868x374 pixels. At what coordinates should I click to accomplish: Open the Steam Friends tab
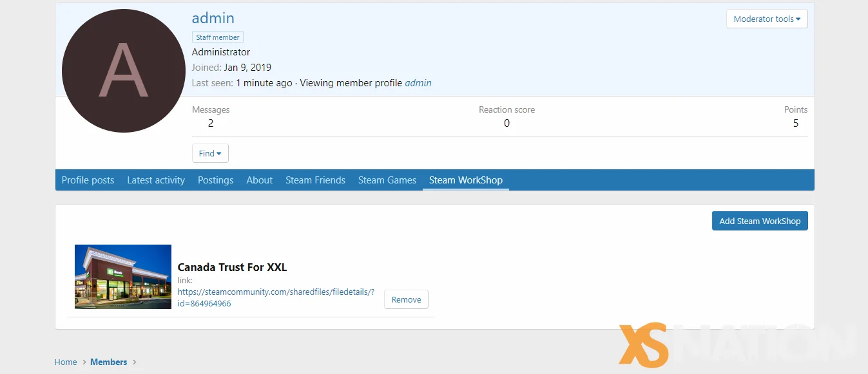coord(315,180)
